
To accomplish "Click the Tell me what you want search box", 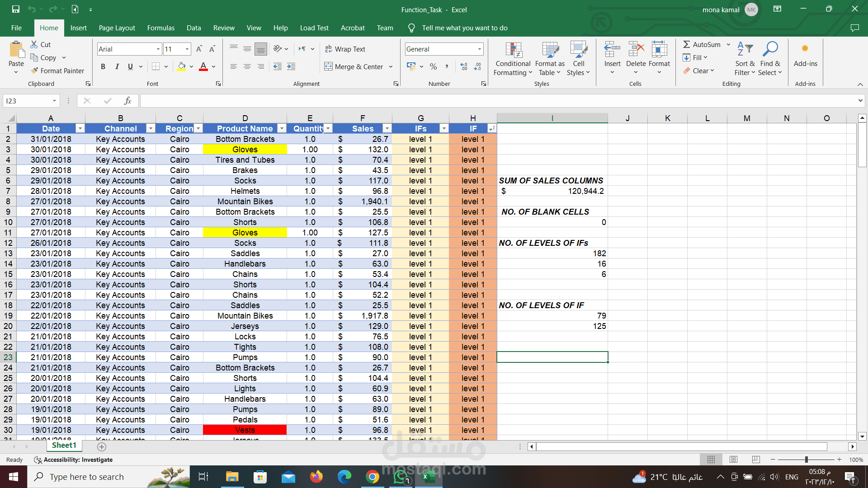I will click(465, 28).
